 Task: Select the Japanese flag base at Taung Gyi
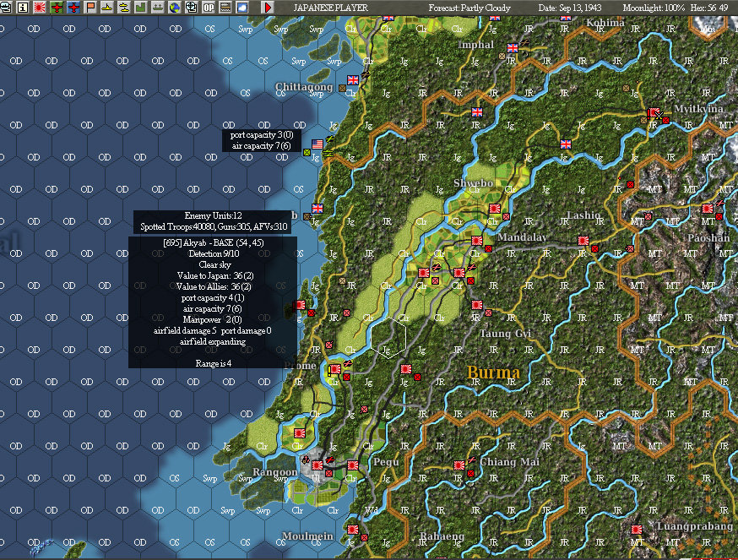(477, 305)
